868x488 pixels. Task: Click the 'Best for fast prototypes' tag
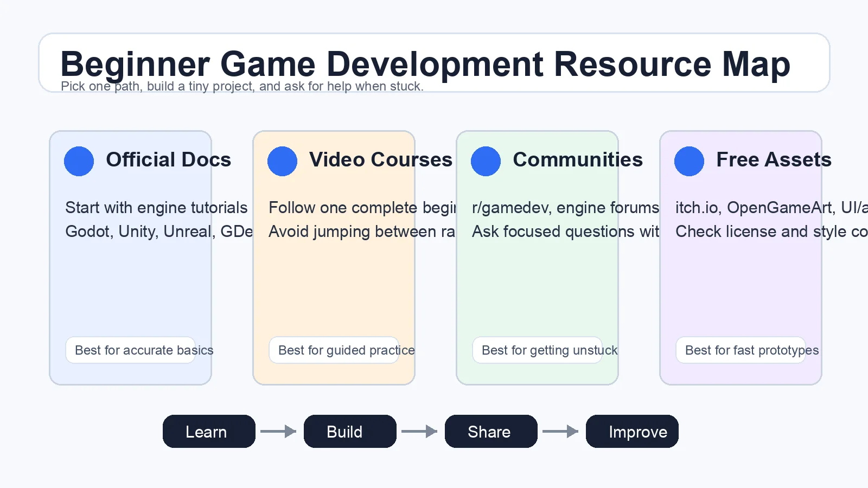click(741, 350)
